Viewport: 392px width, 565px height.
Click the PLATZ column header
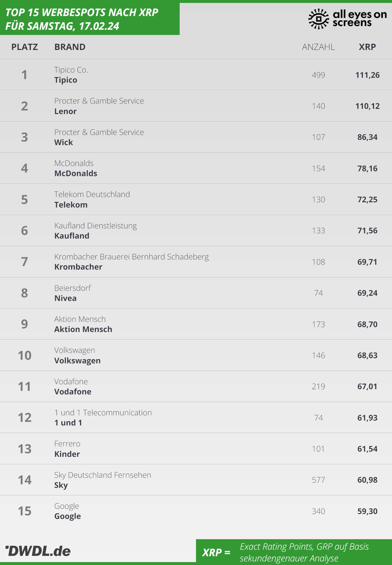(24, 47)
